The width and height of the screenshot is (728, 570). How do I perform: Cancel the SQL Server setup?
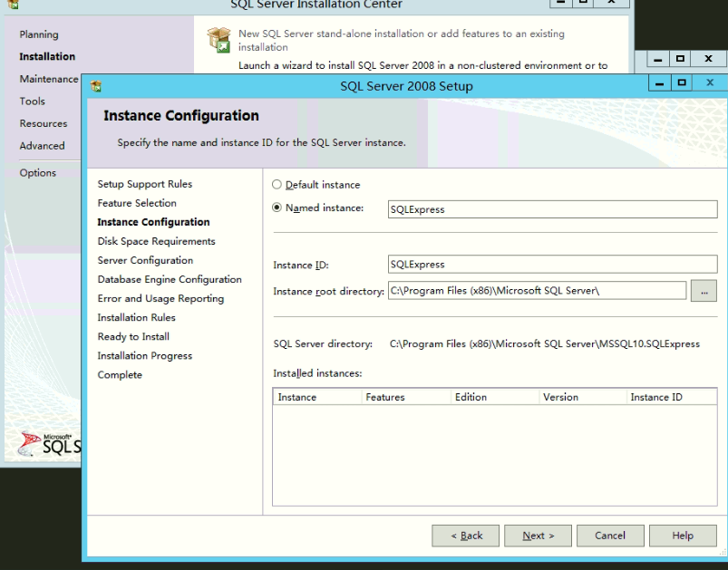610,536
